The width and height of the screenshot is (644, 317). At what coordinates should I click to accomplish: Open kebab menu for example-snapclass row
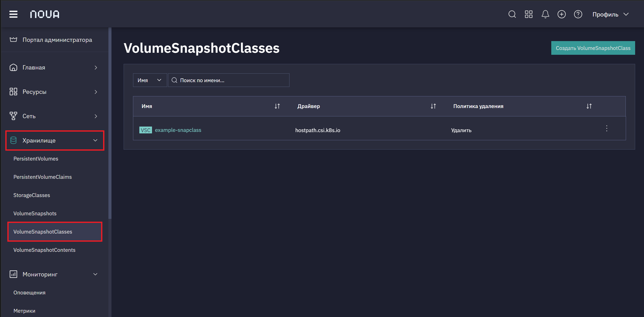(607, 128)
